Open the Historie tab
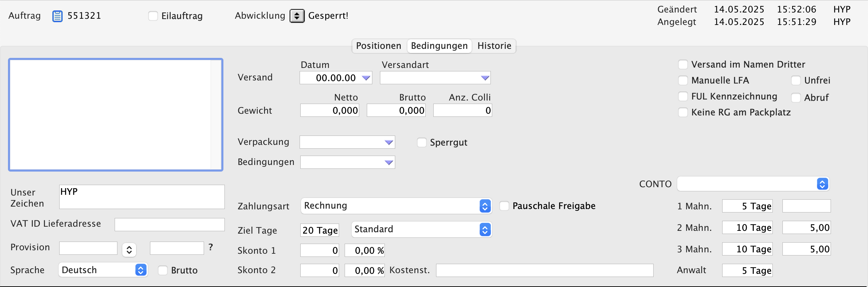 point(494,46)
